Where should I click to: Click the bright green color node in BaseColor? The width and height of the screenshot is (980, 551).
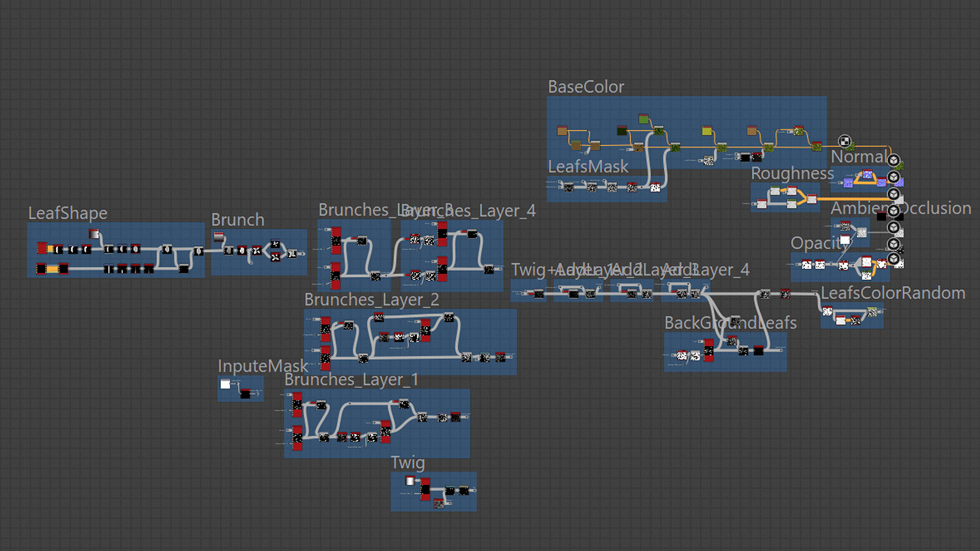click(644, 119)
